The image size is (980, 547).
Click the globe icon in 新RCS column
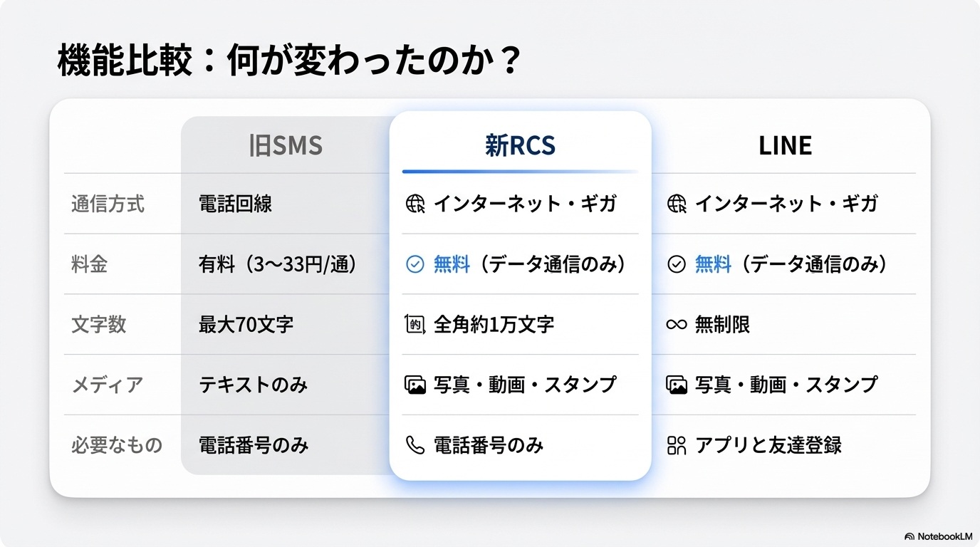(415, 204)
